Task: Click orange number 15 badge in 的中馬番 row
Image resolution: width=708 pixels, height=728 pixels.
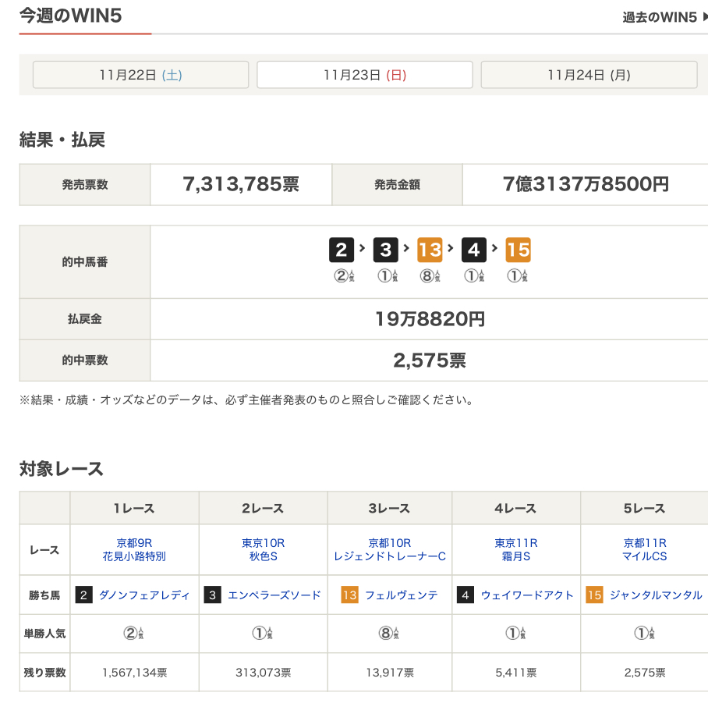Action: click(x=518, y=250)
